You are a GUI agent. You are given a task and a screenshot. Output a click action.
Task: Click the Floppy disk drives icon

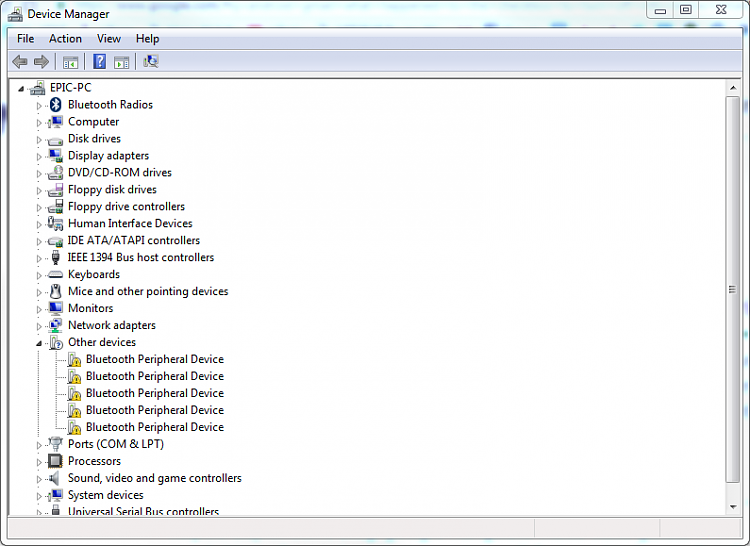(55, 190)
